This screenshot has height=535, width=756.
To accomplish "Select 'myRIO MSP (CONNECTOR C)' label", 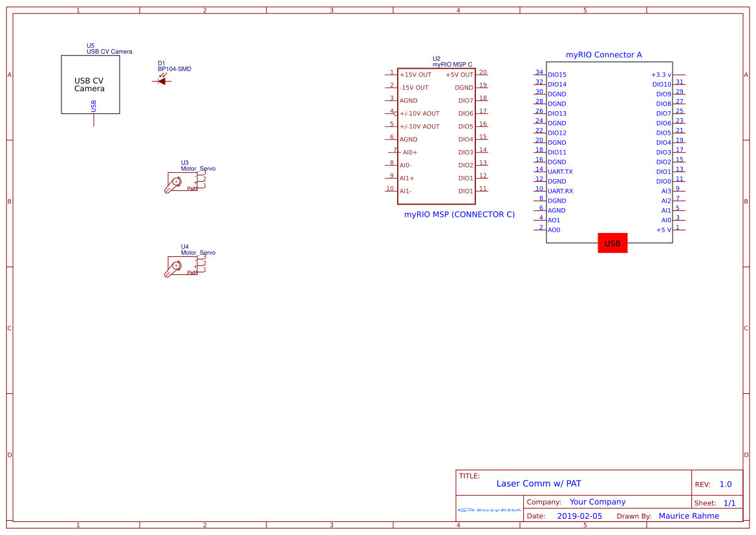I will pos(459,215).
